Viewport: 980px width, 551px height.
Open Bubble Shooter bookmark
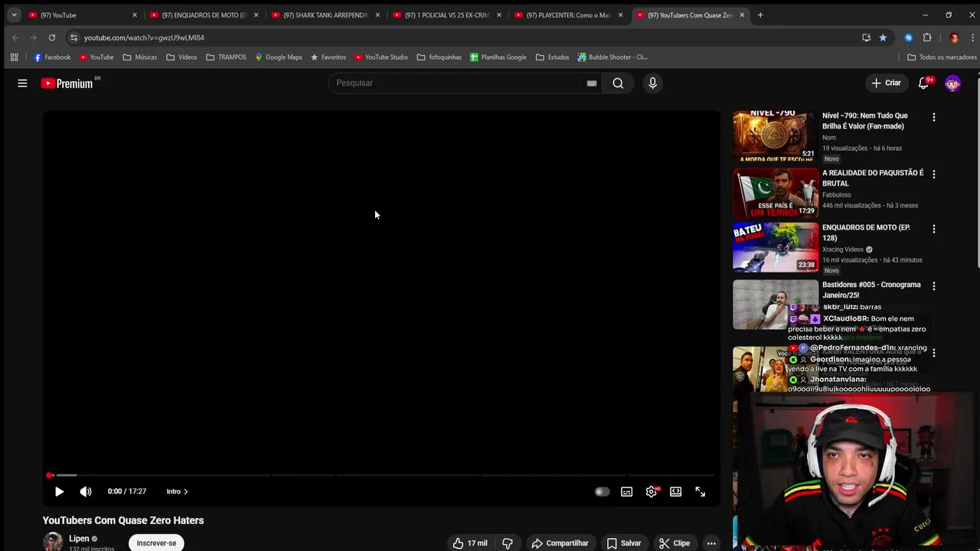(612, 57)
